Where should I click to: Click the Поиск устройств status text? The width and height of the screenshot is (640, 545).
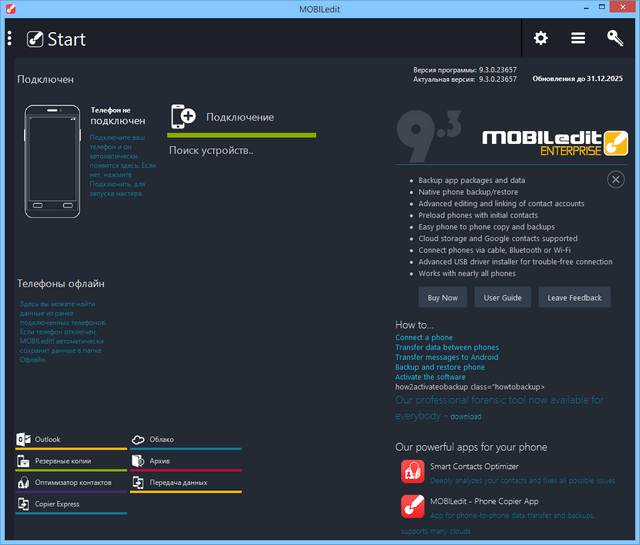tap(211, 151)
